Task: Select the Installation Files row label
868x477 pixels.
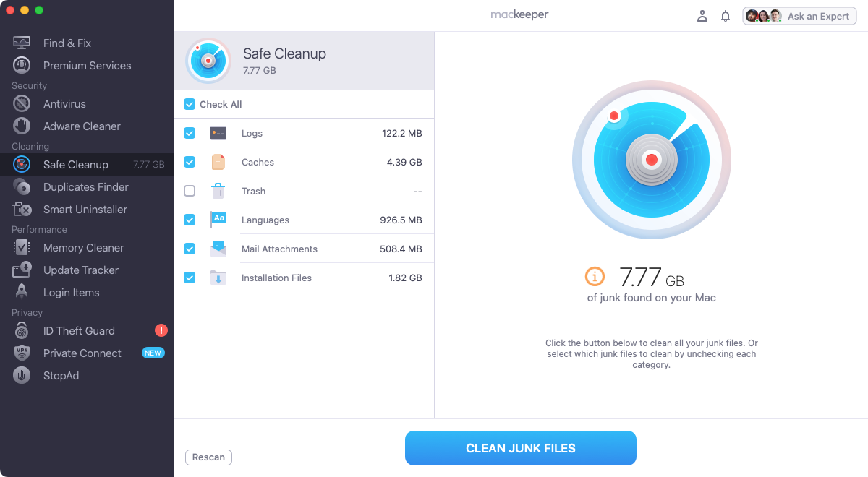Action: 276,278
